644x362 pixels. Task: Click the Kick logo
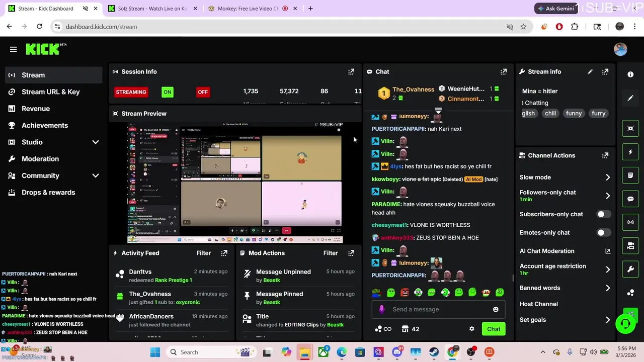(x=46, y=49)
